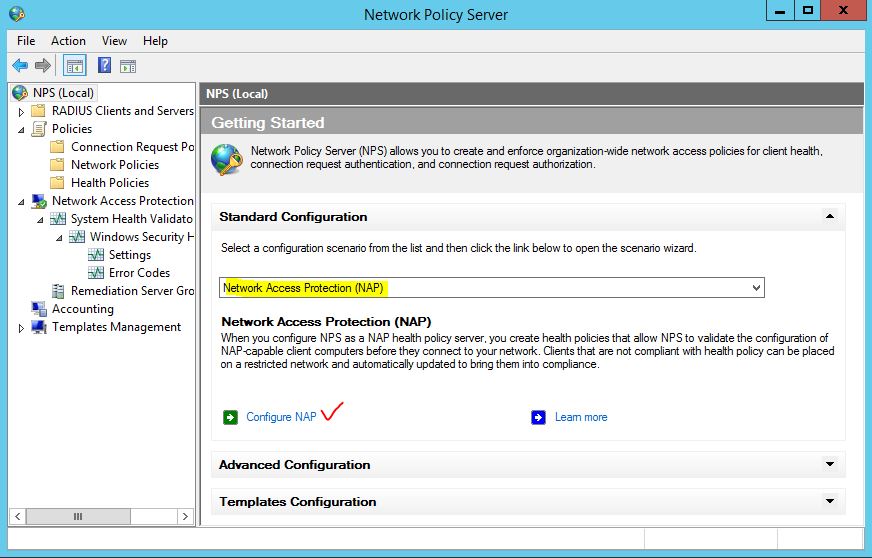Click the System Health Validators icon
Viewport: 872px width, 558px height.
pos(58,219)
